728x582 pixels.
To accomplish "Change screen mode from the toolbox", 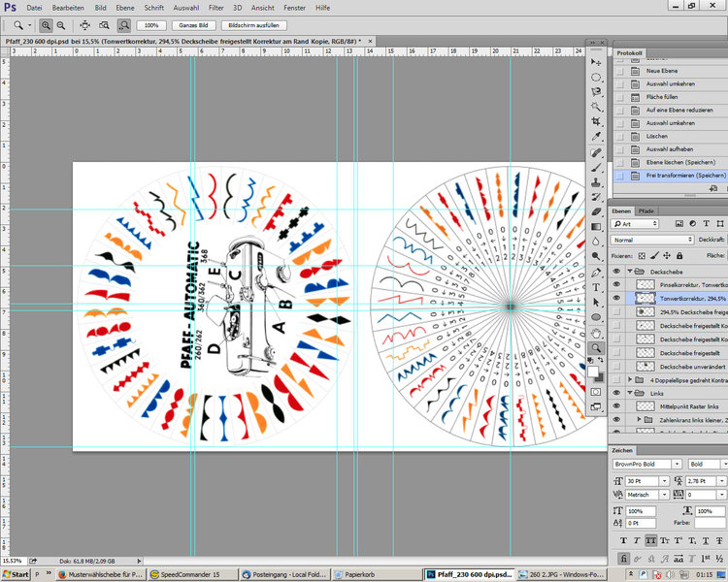I will tap(596, 407).
